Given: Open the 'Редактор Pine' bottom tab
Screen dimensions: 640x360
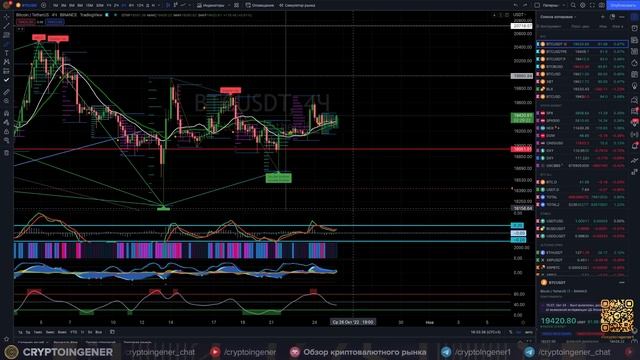Looking at the screenshot, I should tap(65, 342).
